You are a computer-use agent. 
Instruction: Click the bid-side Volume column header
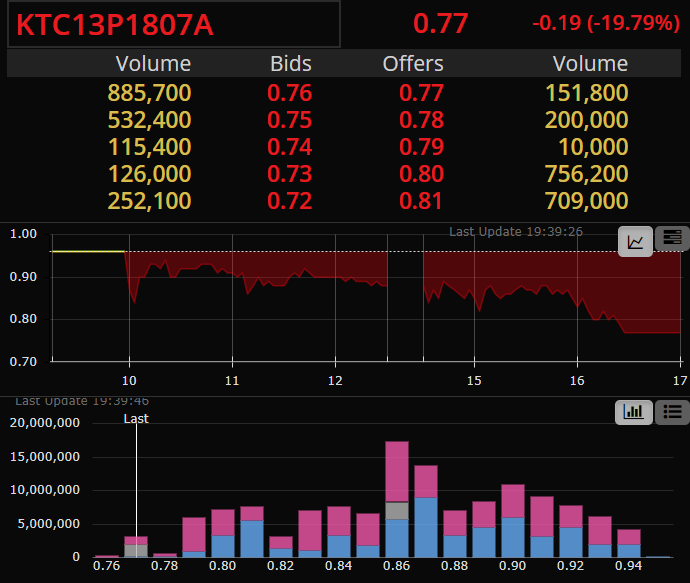click(153, 64)
